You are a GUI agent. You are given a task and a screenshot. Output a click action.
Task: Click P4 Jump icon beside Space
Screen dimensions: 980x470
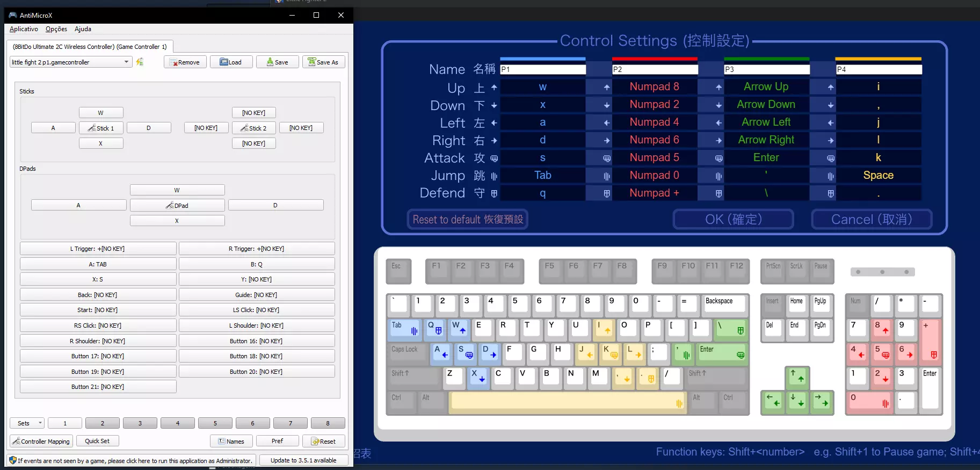(x=831, y=176)
